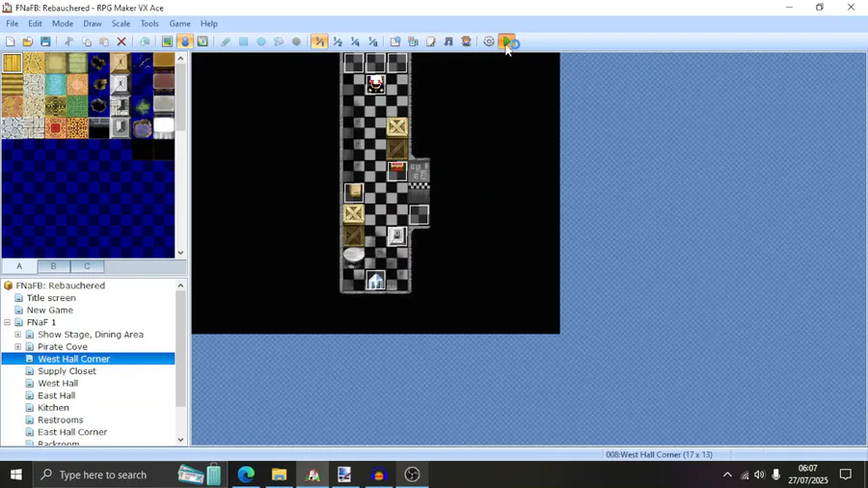Select the clown face event on map
The height and width of the screenshot is (488, 868).
pyautogui.click(x=376, y=85)
